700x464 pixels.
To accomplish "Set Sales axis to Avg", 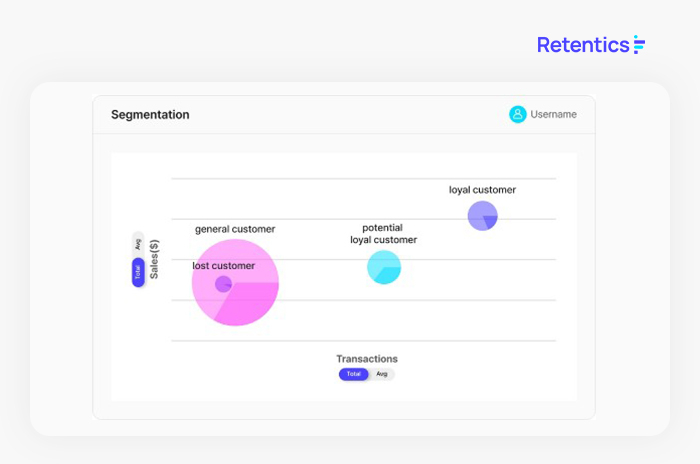I will click(138, 243).
